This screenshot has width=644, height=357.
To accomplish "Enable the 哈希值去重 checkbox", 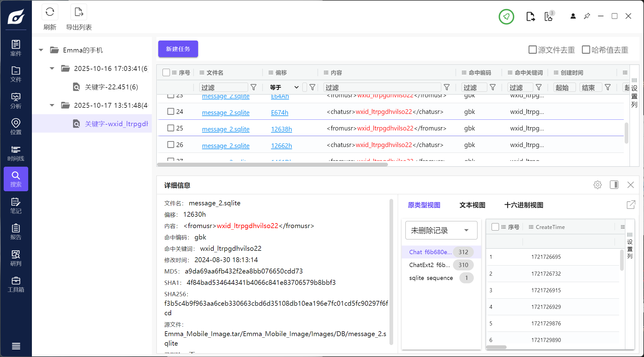I will (586, 50).
